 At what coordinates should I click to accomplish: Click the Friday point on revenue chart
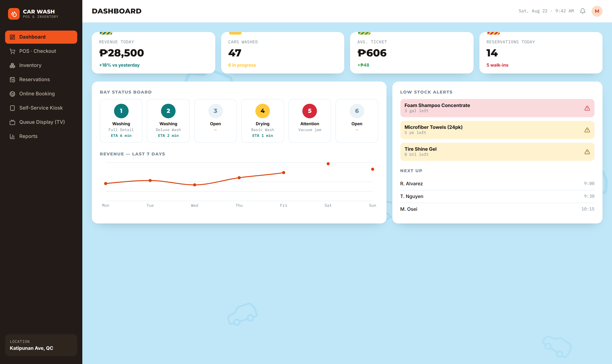[x=284, y=173]
